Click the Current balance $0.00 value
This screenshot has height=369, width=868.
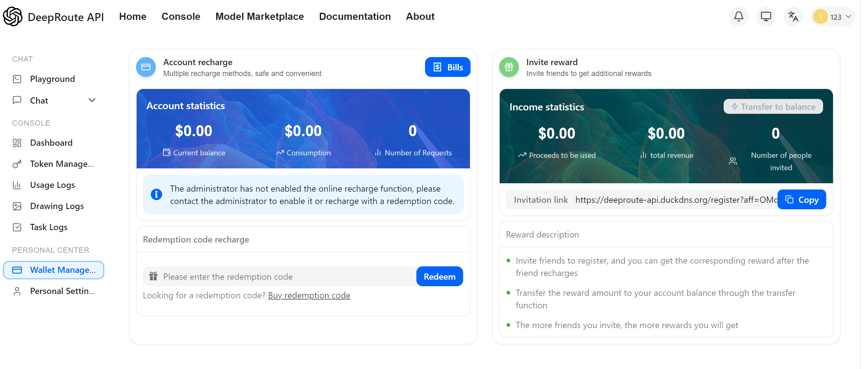pyautogui.click(x=193, y=131)
